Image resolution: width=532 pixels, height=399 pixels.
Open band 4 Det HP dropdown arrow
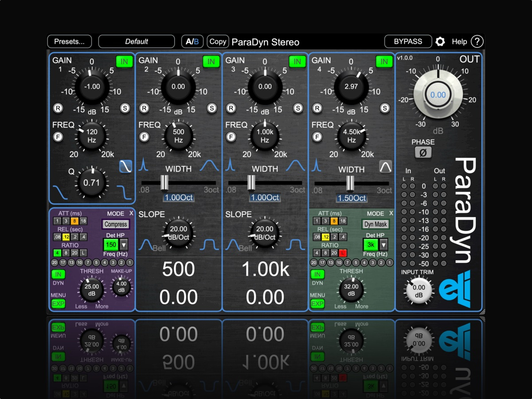click(x=383, y=245)
